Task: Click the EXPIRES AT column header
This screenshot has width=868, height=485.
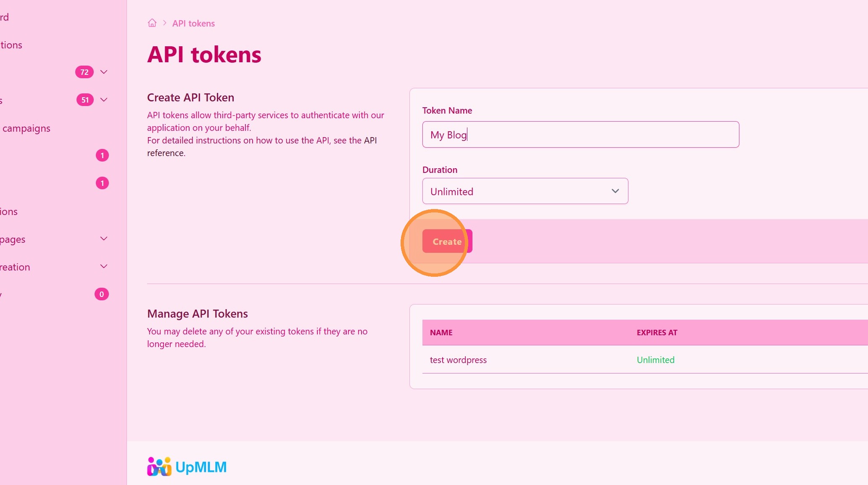Action: tap(657, 333)
